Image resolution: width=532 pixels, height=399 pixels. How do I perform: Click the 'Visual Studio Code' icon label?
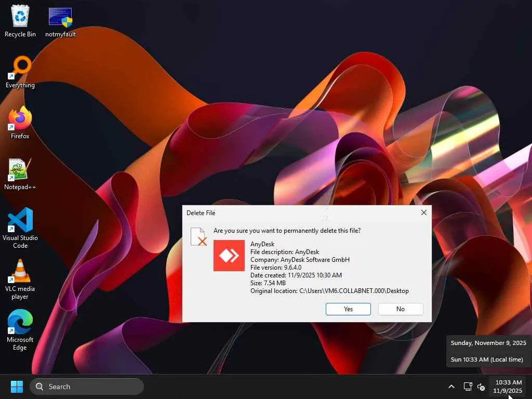point(20,242)
